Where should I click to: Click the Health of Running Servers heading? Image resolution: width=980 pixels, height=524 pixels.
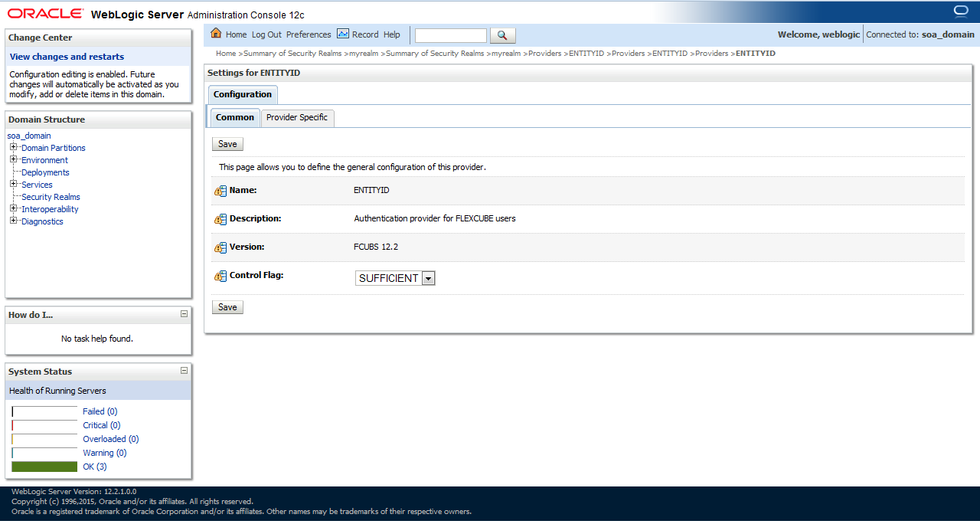click(x=57, y=391)
